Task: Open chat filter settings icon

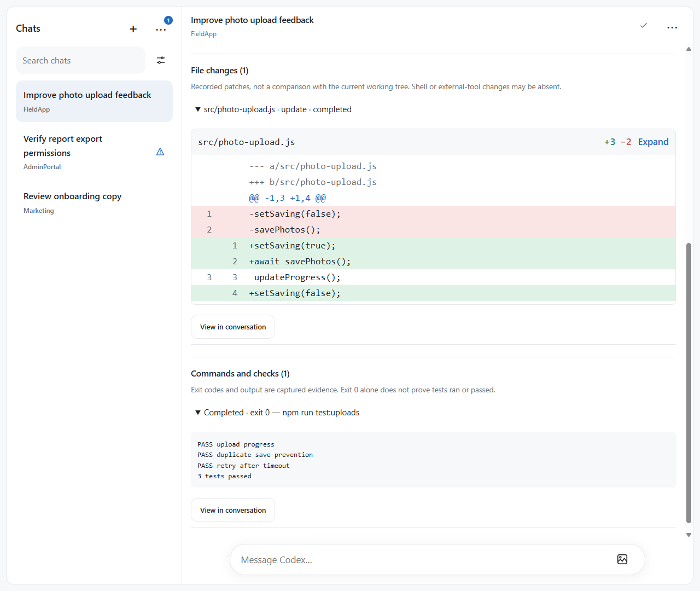Action: (x=161, y=60)
